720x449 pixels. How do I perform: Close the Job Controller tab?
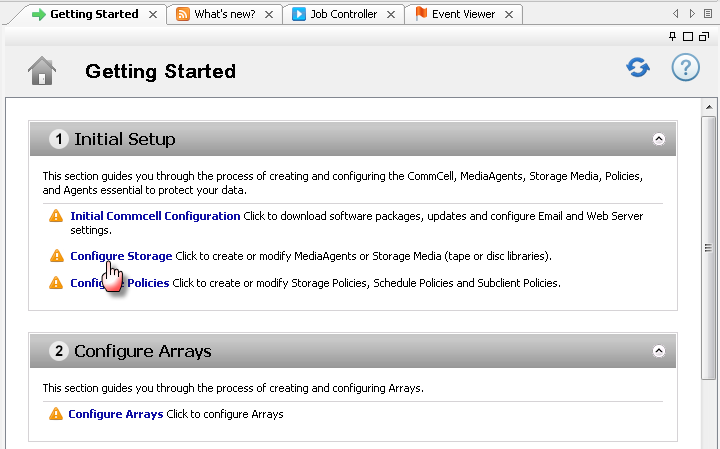pyautogui.click(x=391, y=15)
